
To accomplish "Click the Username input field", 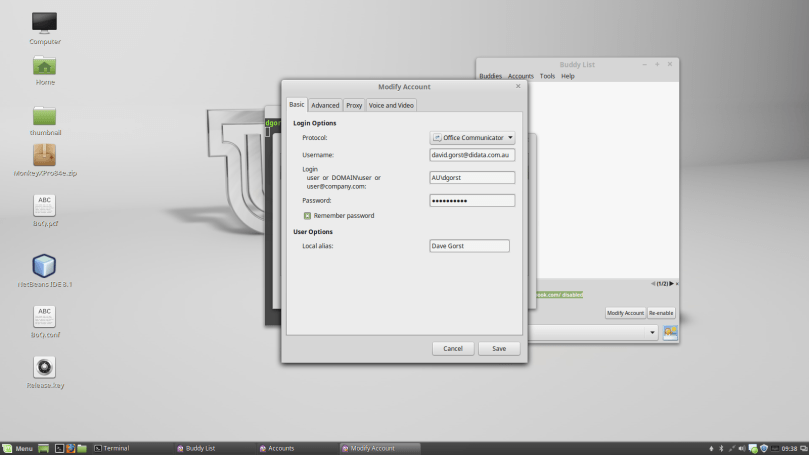I will pos(472,155).
